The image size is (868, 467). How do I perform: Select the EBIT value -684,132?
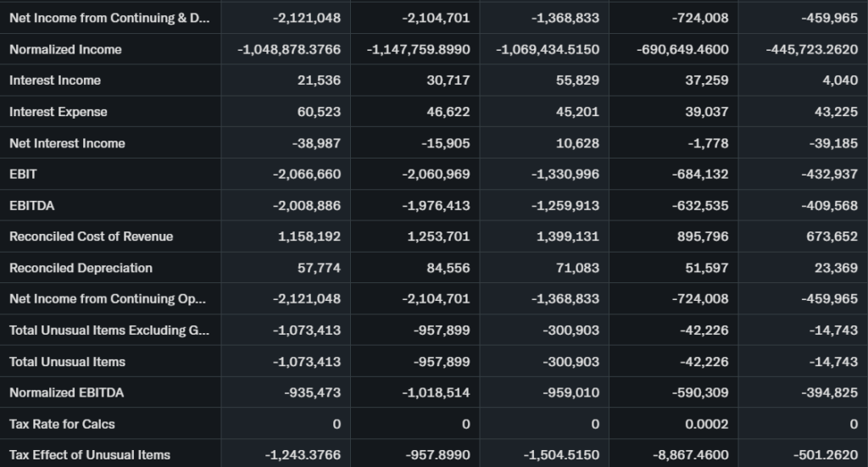698,175
